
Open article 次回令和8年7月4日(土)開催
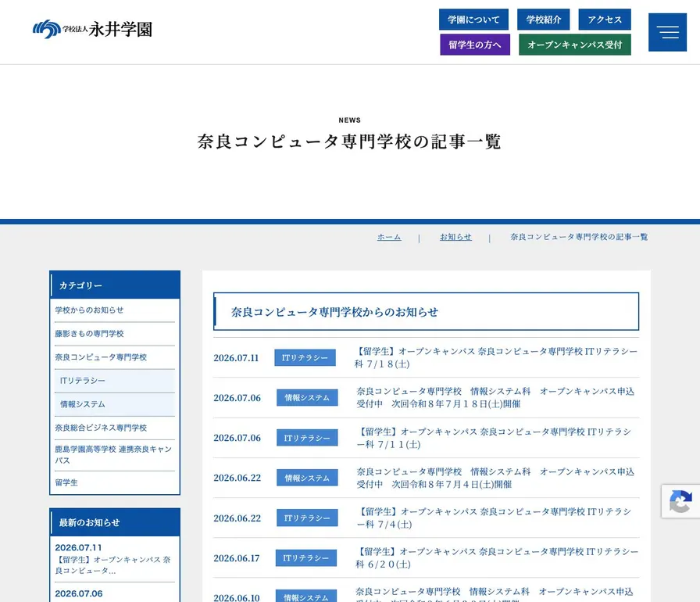pos(495,478)
